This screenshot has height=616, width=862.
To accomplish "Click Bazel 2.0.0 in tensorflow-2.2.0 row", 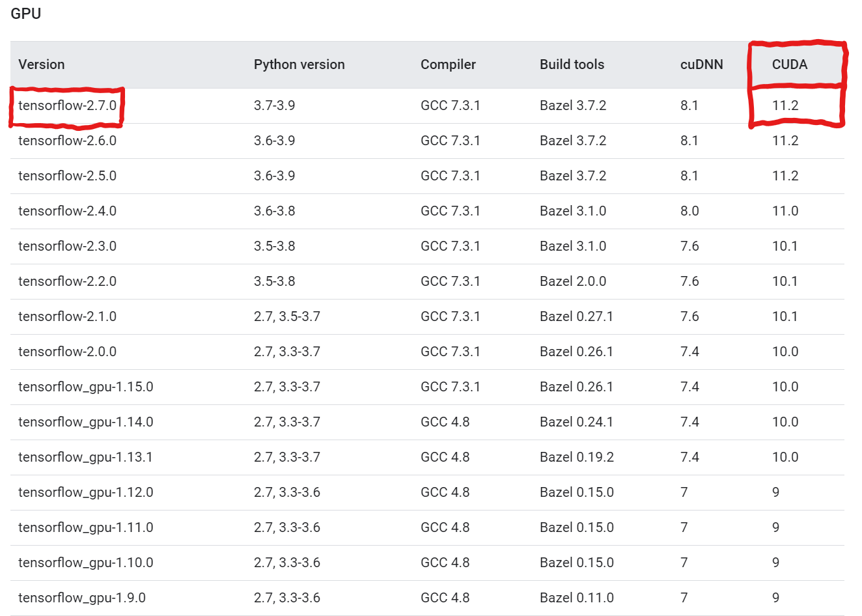I will click(x=573, y=281).
